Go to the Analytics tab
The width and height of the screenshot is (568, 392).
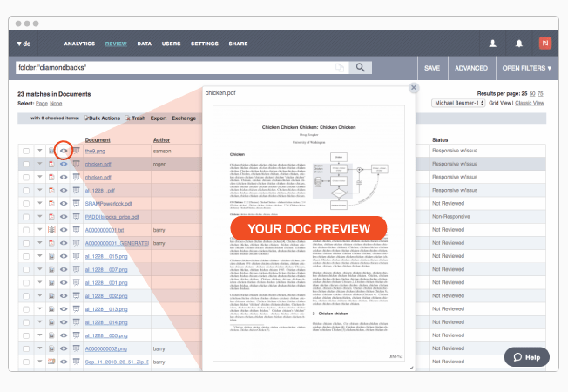[79, 43]
